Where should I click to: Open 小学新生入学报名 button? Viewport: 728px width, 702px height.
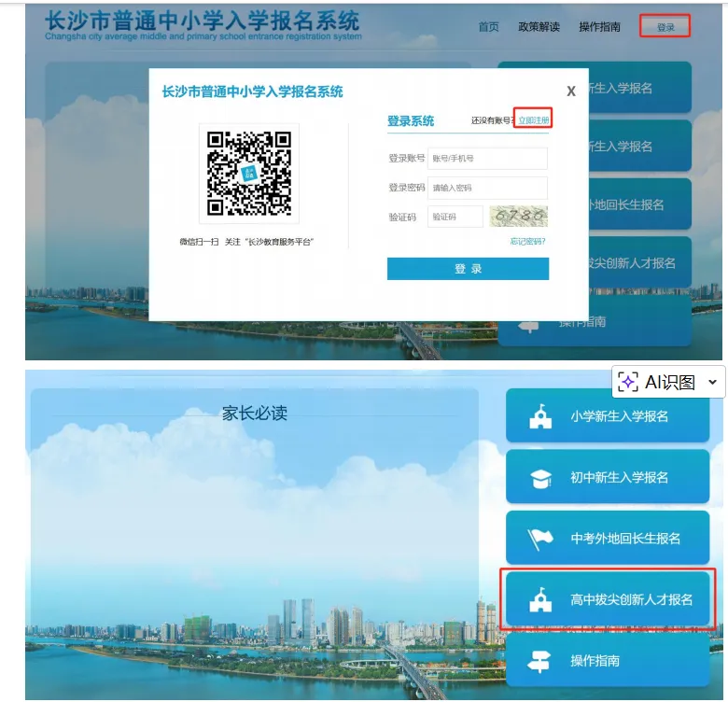(608, 415)
